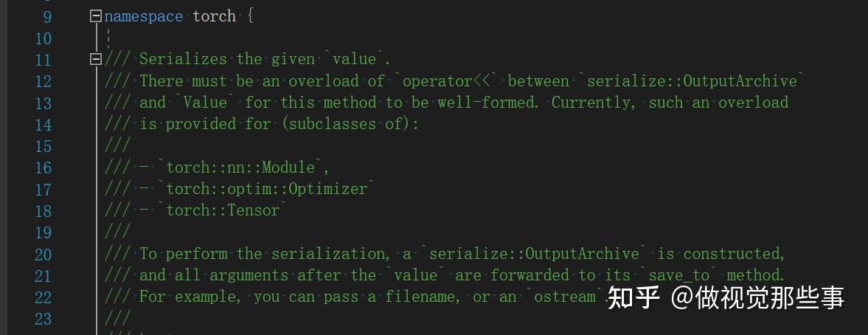868x335 pixels.
Task: Select line number 23 in the margin
Action: [x=43, y=319]
